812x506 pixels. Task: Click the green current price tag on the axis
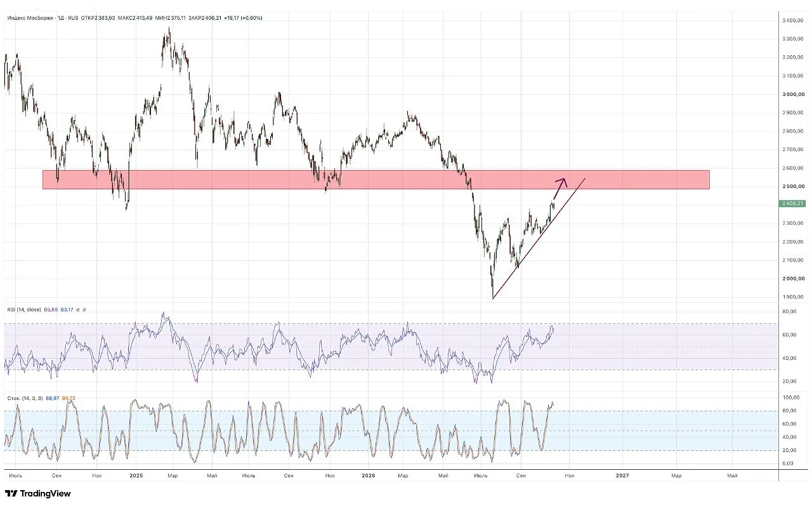point(793,204)
